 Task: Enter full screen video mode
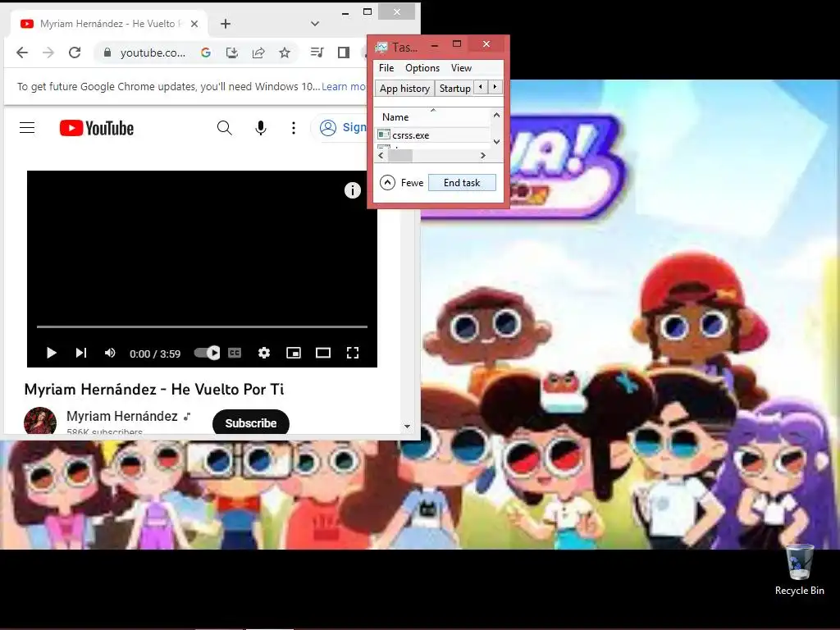[353, 353]
